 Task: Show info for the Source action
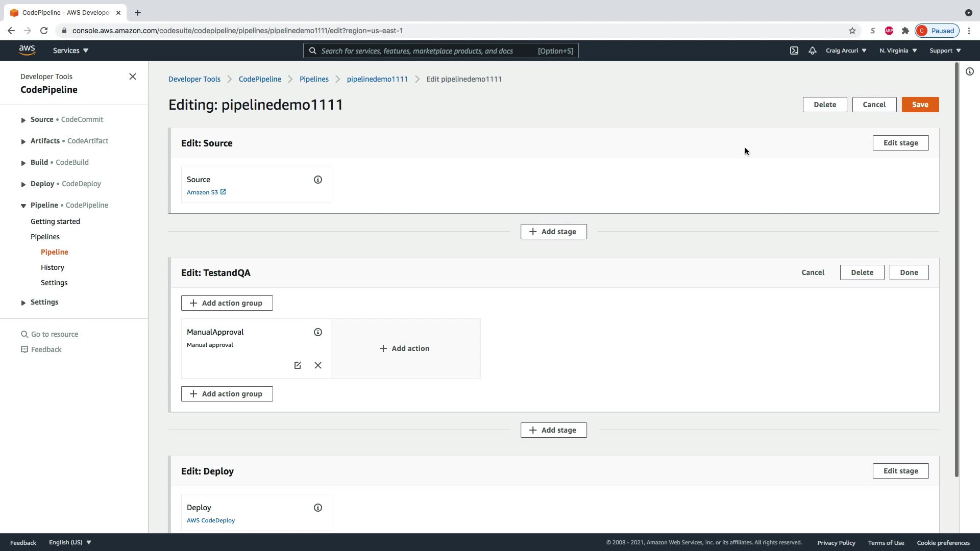point(318,180)
